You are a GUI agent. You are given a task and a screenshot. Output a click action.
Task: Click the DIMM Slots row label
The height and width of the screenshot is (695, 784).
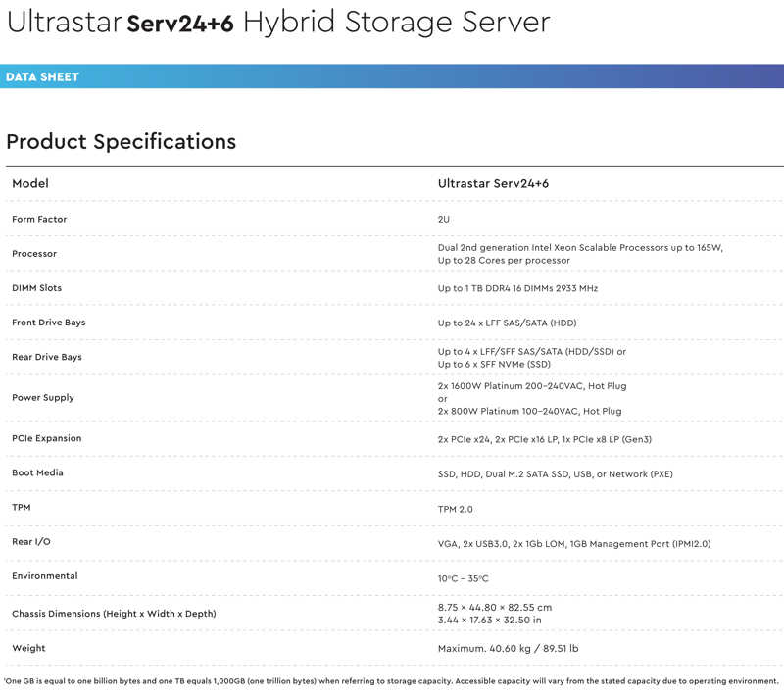(x=37, y=288)
